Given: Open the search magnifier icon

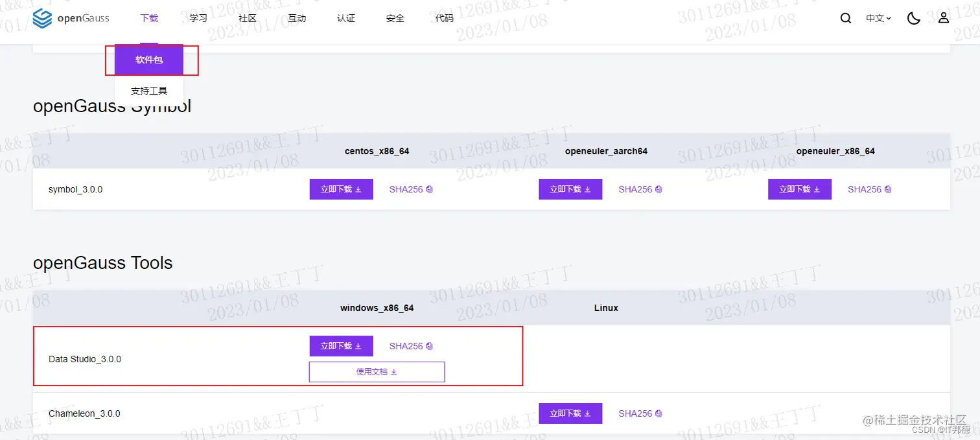Looking at the screenshot, I should 846,18.
